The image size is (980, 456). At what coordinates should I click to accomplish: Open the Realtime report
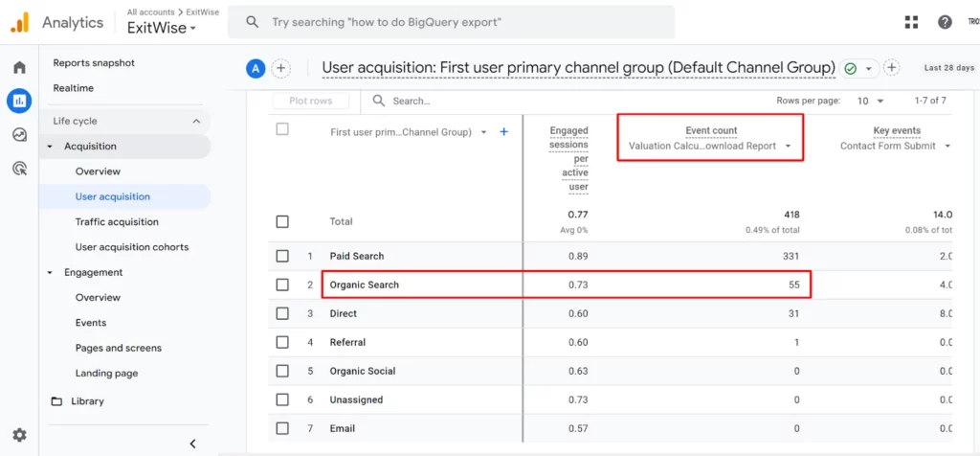(73, 88)
